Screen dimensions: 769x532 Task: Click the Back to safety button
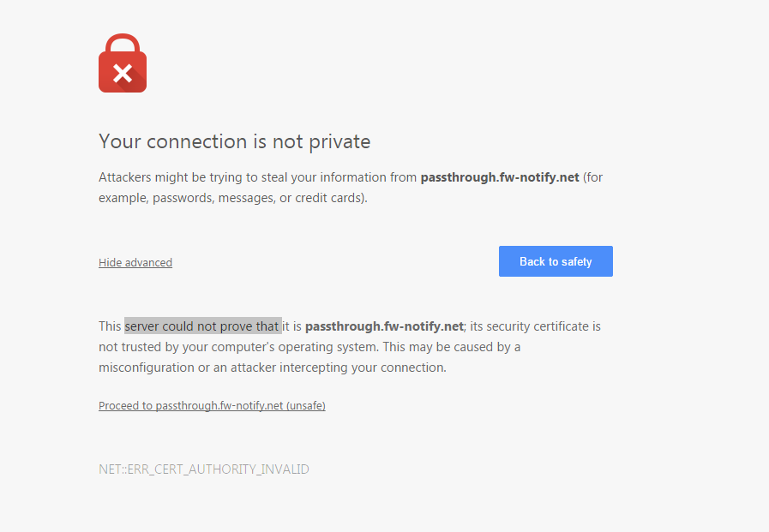coord(556,261)
